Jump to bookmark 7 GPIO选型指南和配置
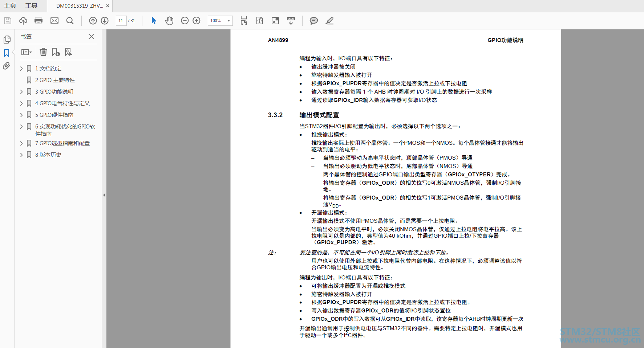644x348 pixels. [x=62, y=143]
